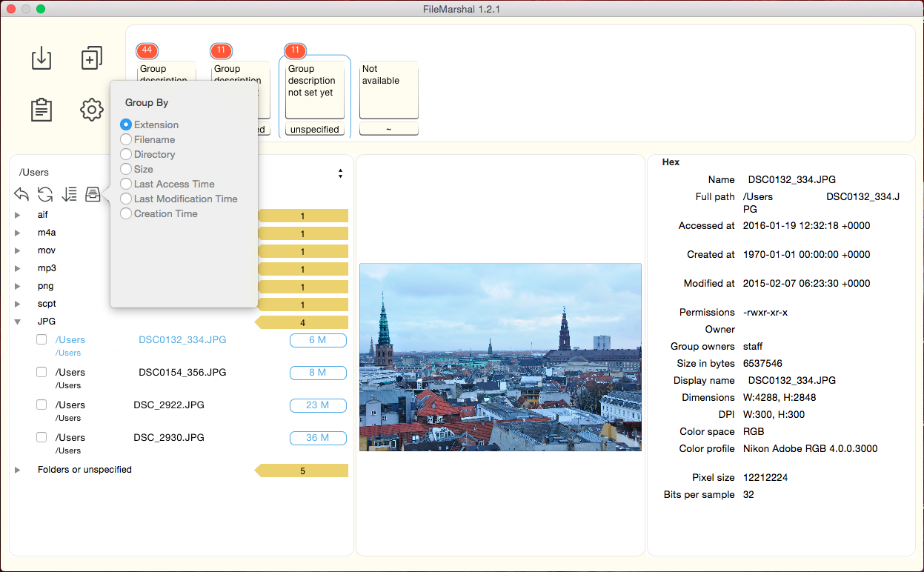Viewport: 924px width, 572px height.
Task: Click the import download-arrow icon
Action: pos(41,59)
